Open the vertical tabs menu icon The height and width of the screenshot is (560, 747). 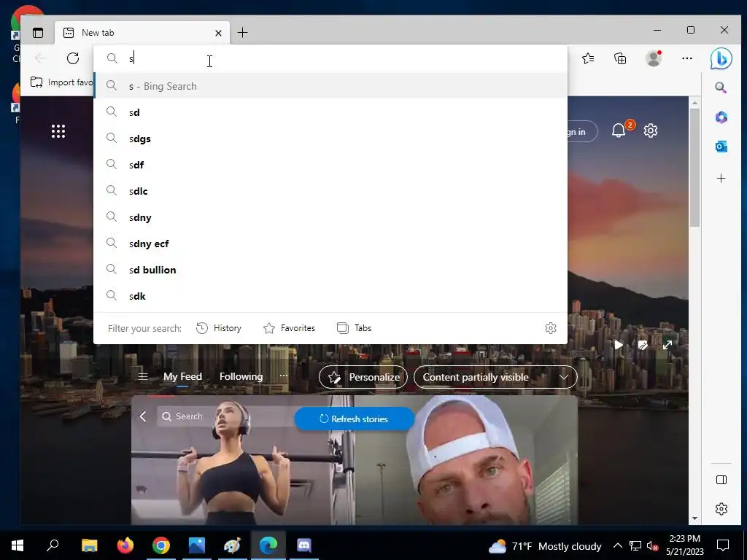(x=38, y=32)
